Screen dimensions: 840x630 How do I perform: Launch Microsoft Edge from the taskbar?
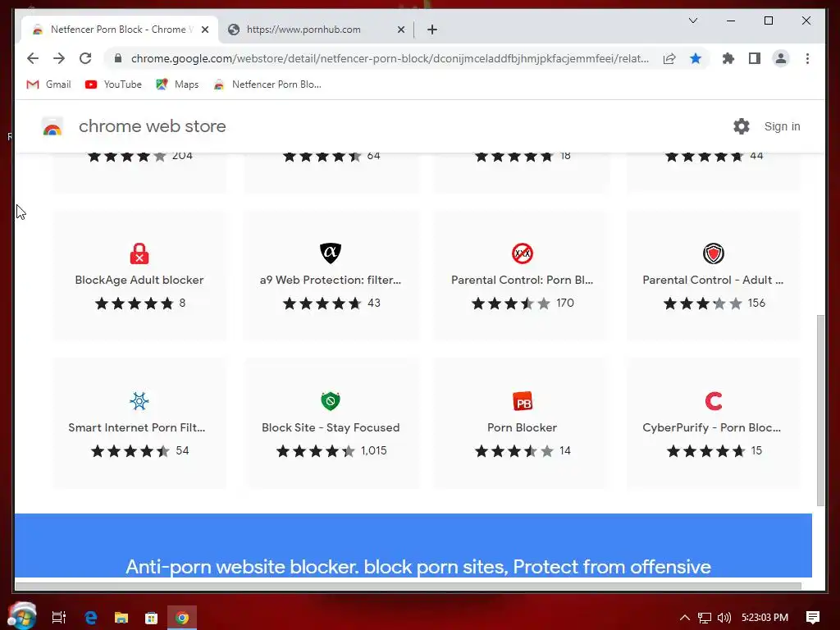coord(90,618)
